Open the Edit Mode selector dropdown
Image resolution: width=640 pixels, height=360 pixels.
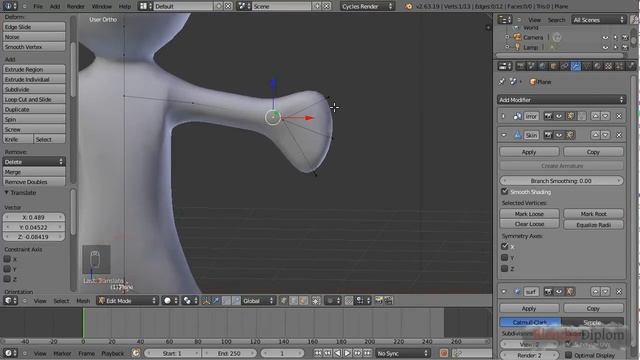tap(127, 301)
